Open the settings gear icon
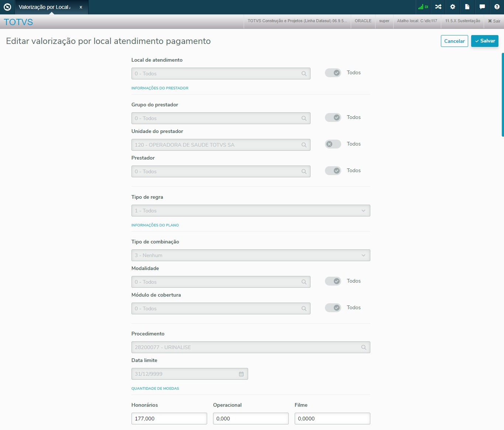Viewport: 504px width, 430px height. coord(453,7)
